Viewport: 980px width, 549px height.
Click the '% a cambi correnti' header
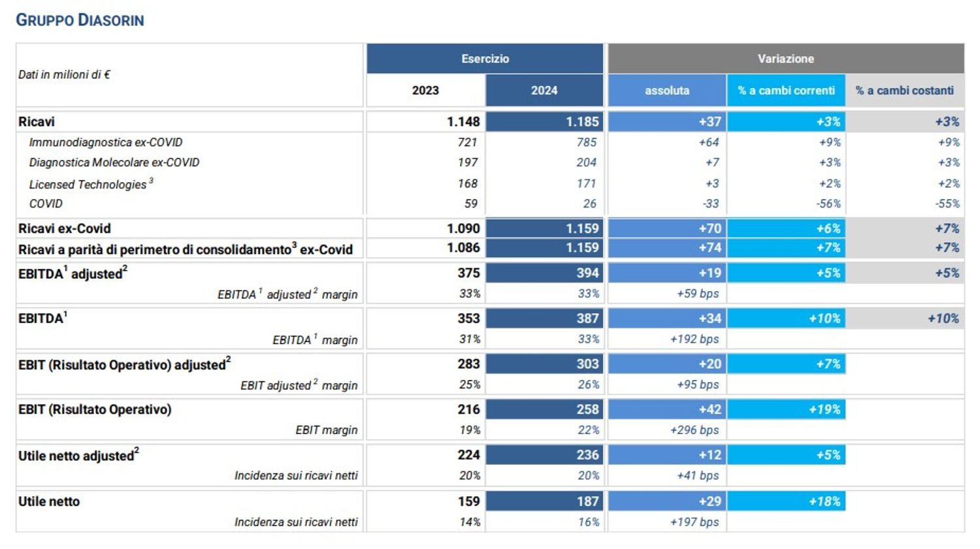pos(786,91)
